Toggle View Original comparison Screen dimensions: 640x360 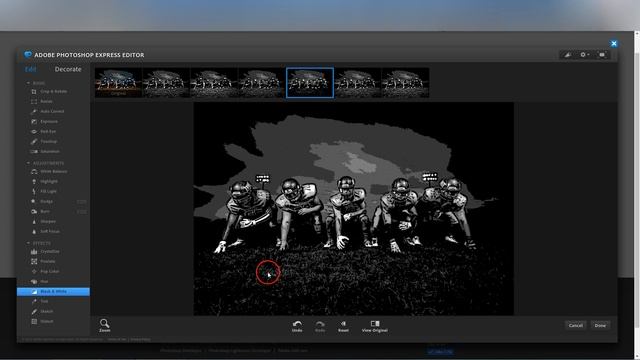375,326
